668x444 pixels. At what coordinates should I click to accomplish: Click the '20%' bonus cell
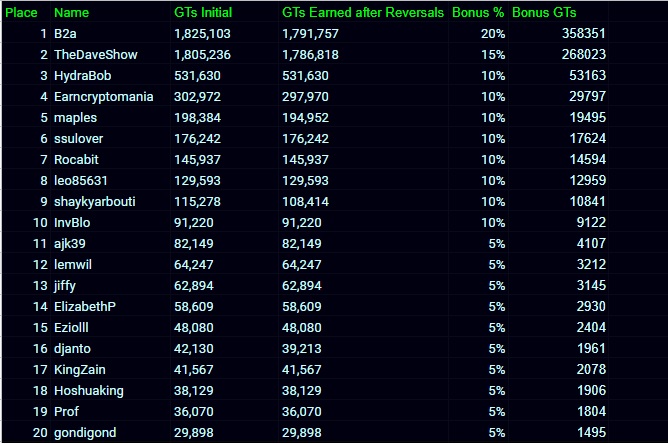pyautogui.click(x=493, y=33)
